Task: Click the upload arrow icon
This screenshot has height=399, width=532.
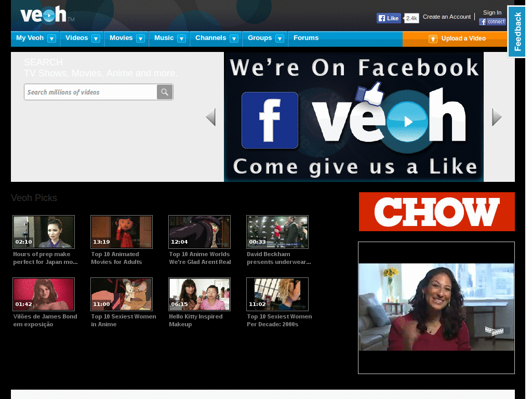Action: (433, 38)
